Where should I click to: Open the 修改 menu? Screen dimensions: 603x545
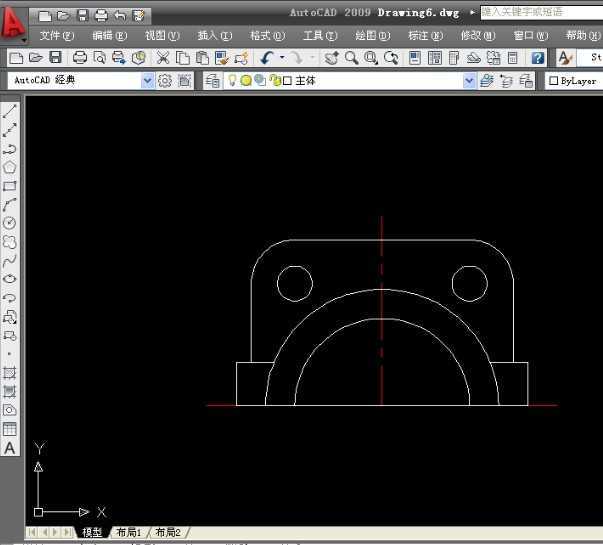(x=478, y=36)
